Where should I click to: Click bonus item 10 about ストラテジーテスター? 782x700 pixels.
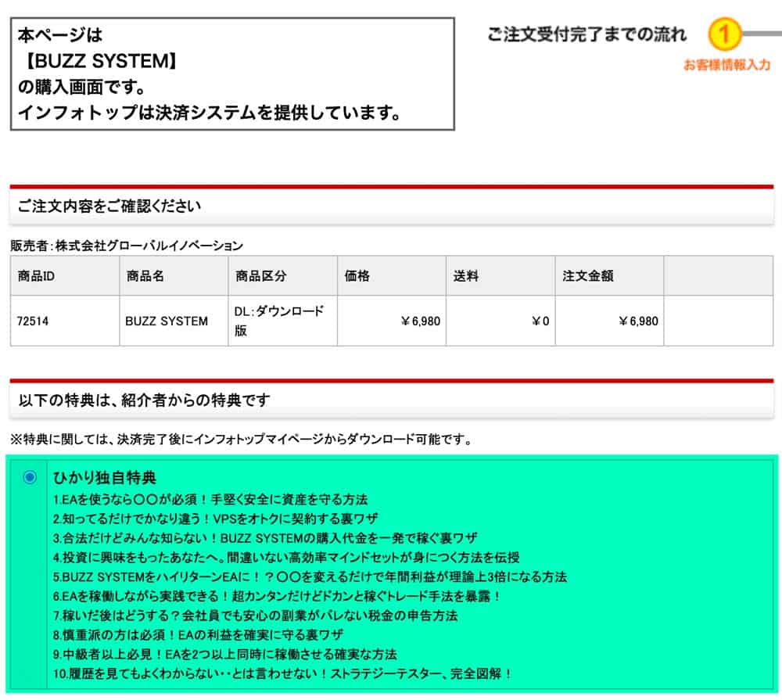283,674
